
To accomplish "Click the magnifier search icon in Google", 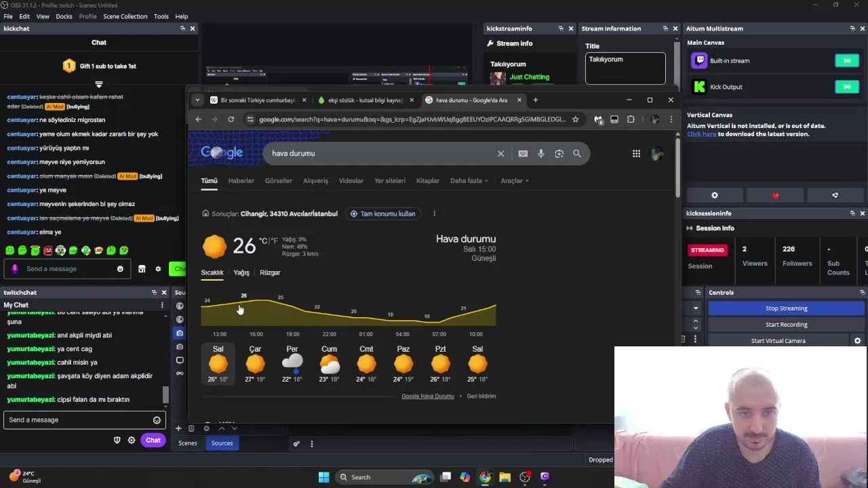I will click(x=577, y=154).
